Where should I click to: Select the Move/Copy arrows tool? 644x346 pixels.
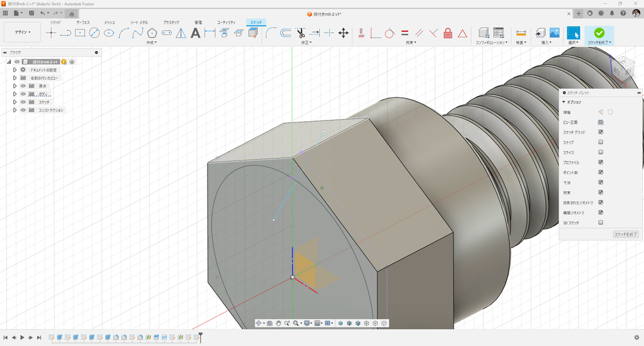click(344, 34)
